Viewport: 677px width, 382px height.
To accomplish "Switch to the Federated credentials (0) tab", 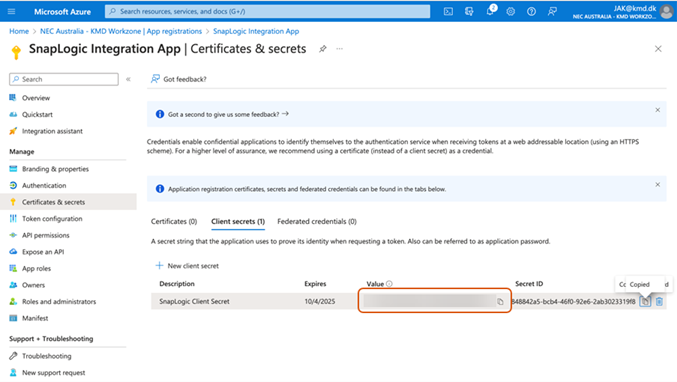I will coord(317,221).
